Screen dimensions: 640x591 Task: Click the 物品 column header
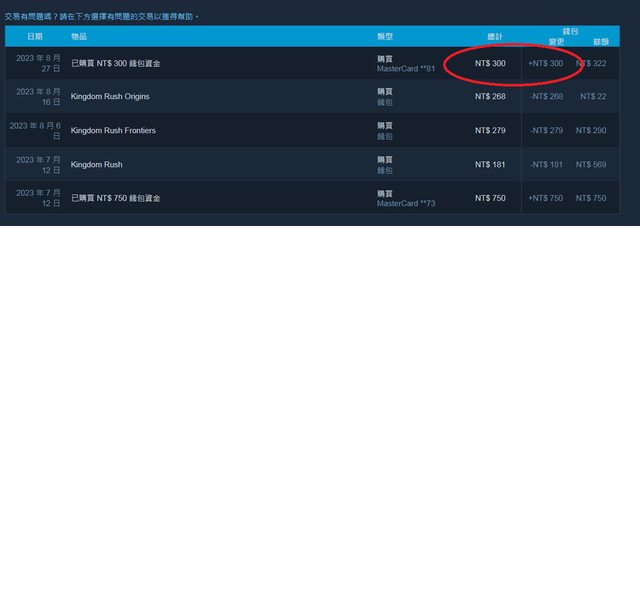click(x=79, y=36)
